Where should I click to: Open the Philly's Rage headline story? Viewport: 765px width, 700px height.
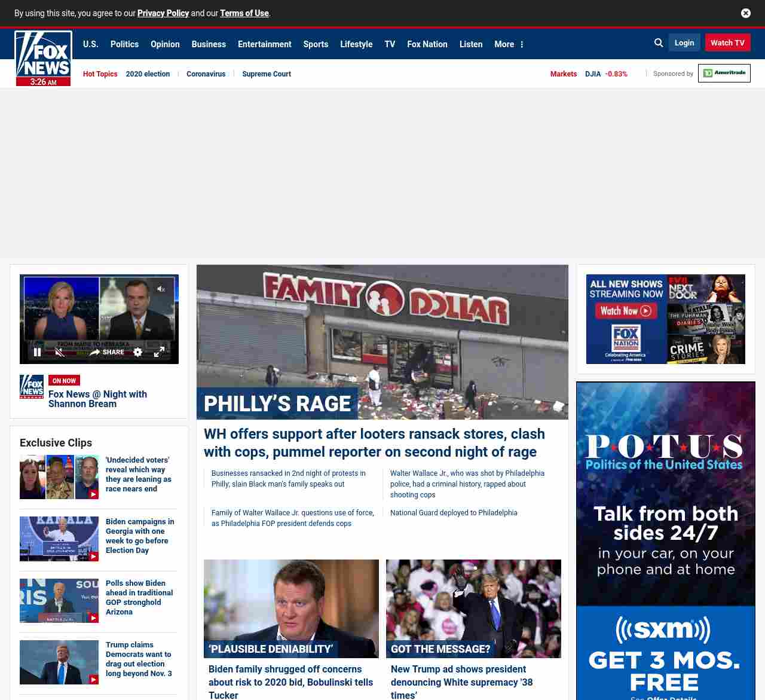point(374,442)
